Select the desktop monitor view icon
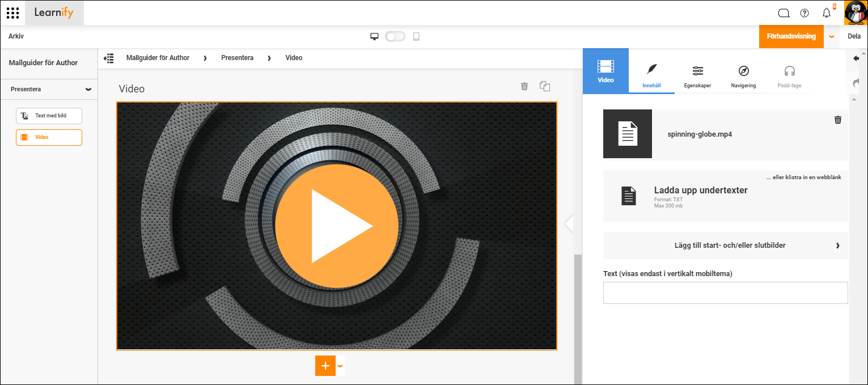 click(x=374, y=36)
